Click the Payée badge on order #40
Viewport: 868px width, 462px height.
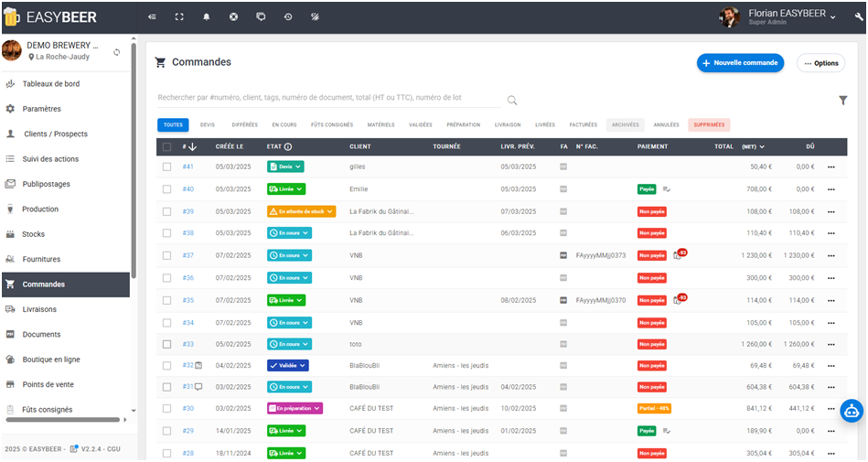click(x=647, y=189)
